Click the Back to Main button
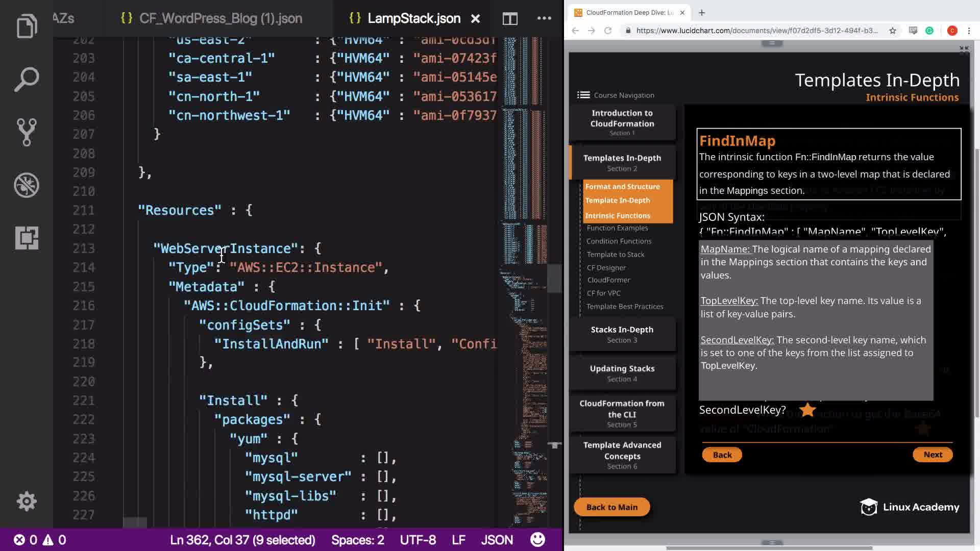 point(611,507)
